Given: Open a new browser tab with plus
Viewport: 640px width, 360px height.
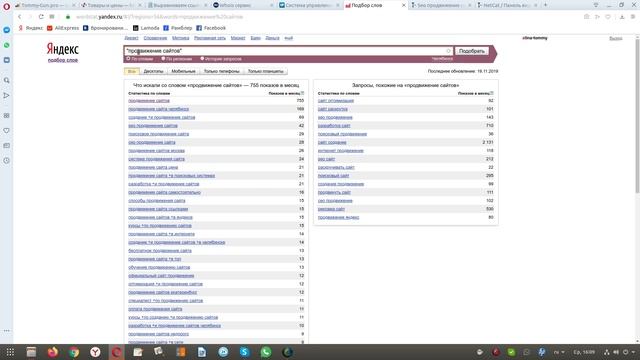Looking at the screenshot, I should [545, 5].
